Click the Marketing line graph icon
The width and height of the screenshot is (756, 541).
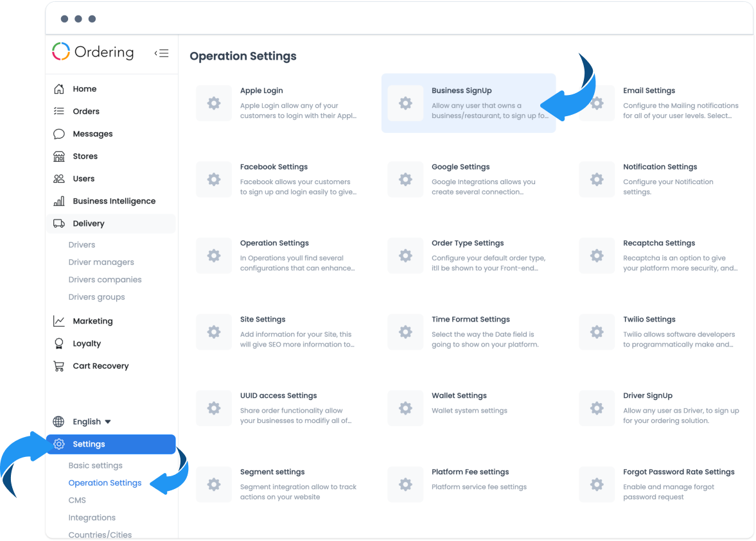(59, 321)
